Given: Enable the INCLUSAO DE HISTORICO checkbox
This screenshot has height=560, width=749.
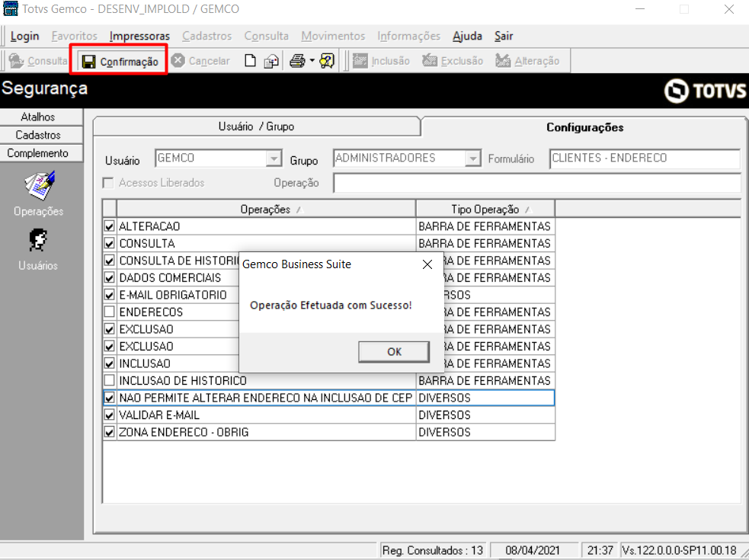Looking at the screenshot, I should pos(110,381).
